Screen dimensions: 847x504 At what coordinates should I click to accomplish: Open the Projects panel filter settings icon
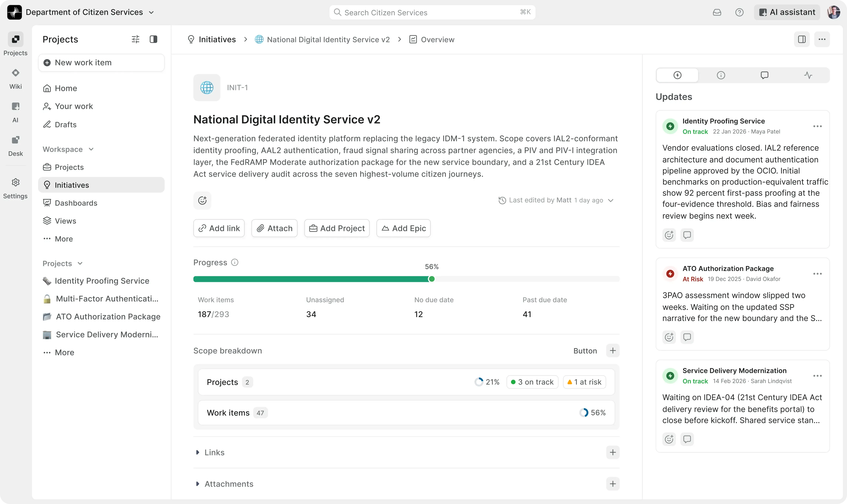135,39
